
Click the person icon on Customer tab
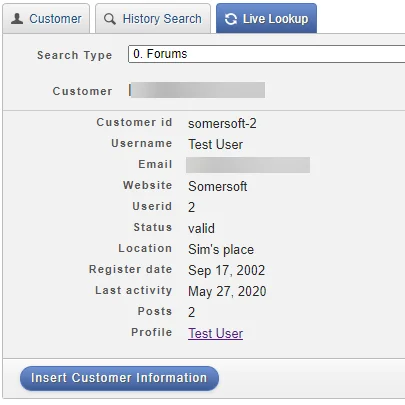pyautogui.click(x=17, y=19)
